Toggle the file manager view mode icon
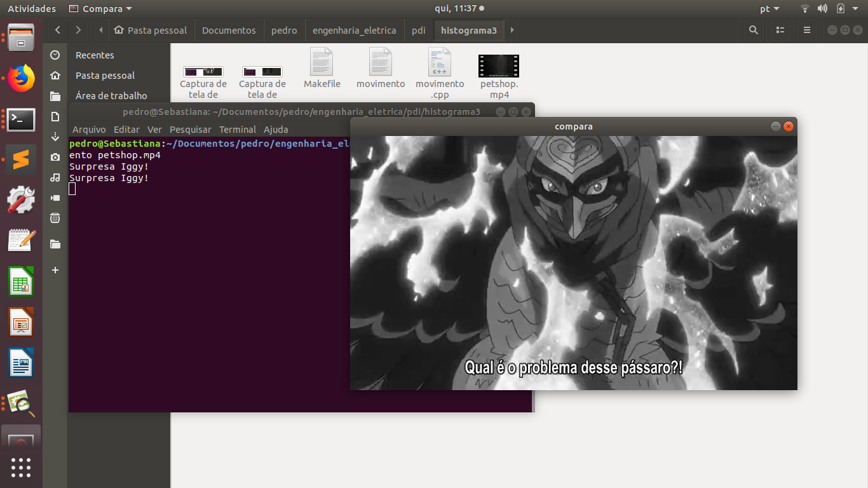 (780, 30)
